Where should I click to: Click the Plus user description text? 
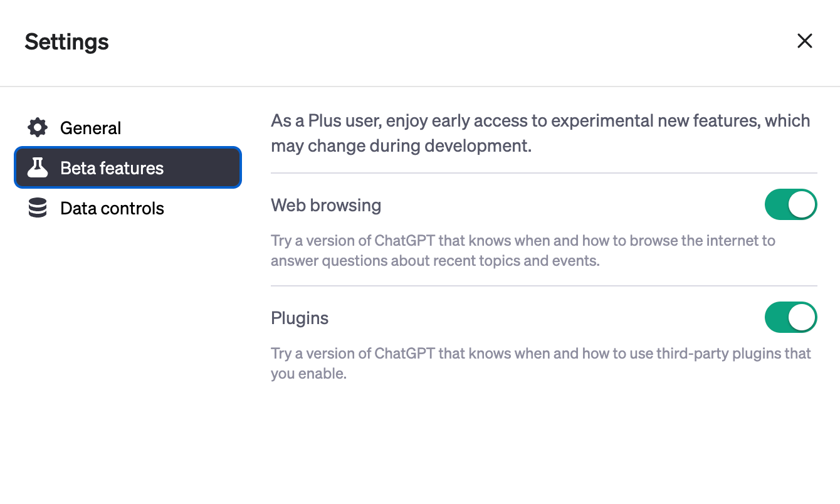pyautogui.click(x=539, y=133)
